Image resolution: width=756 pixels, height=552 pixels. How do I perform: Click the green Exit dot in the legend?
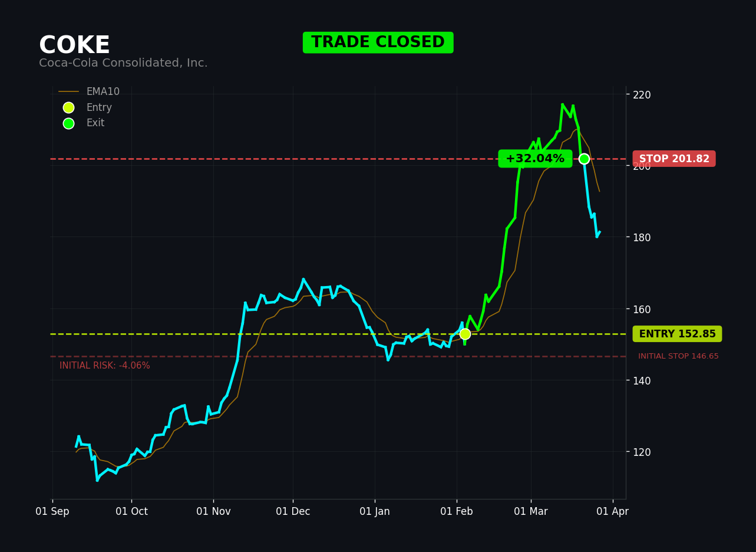tap(68, 123)
